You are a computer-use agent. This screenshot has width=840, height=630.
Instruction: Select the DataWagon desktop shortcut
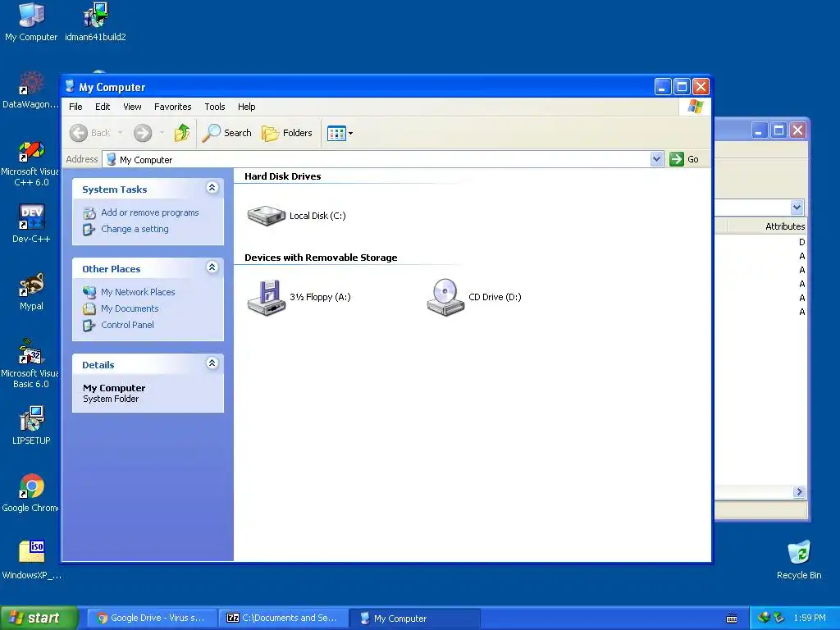pos(30,90)
